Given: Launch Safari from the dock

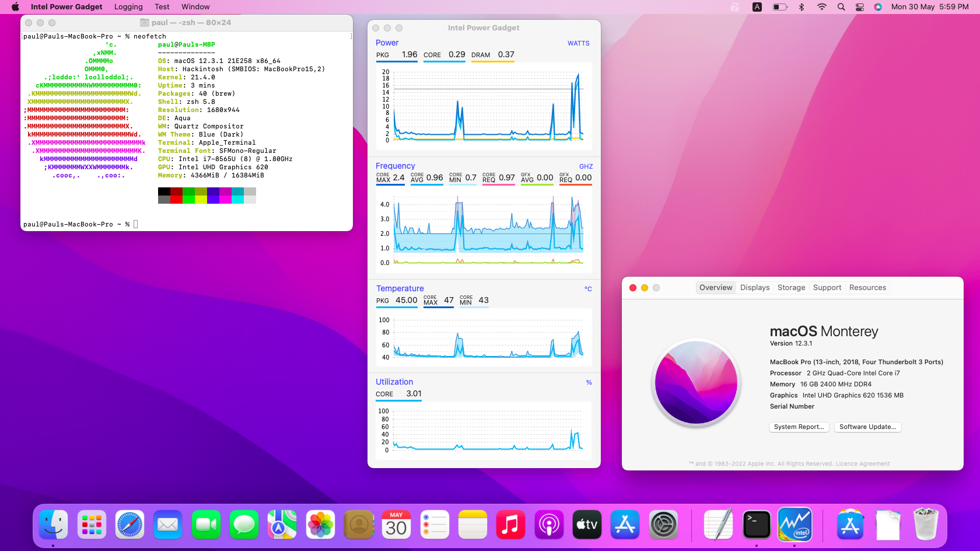Looking at the screenshot, I should (129, 524).
